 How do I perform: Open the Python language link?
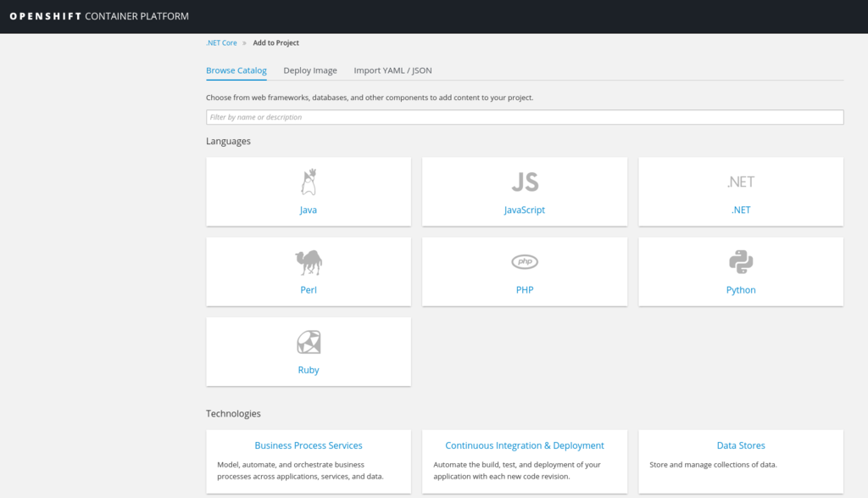click(x=741, y=289)
